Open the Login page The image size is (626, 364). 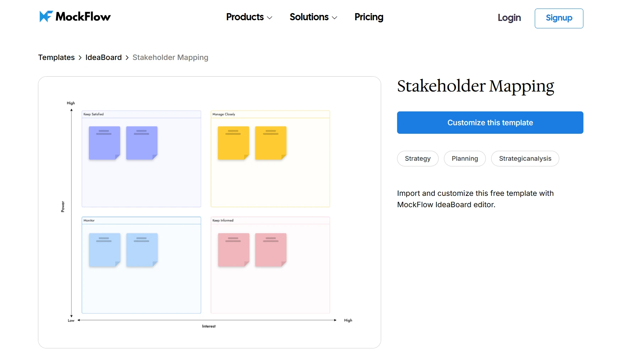tap(509, 18)
